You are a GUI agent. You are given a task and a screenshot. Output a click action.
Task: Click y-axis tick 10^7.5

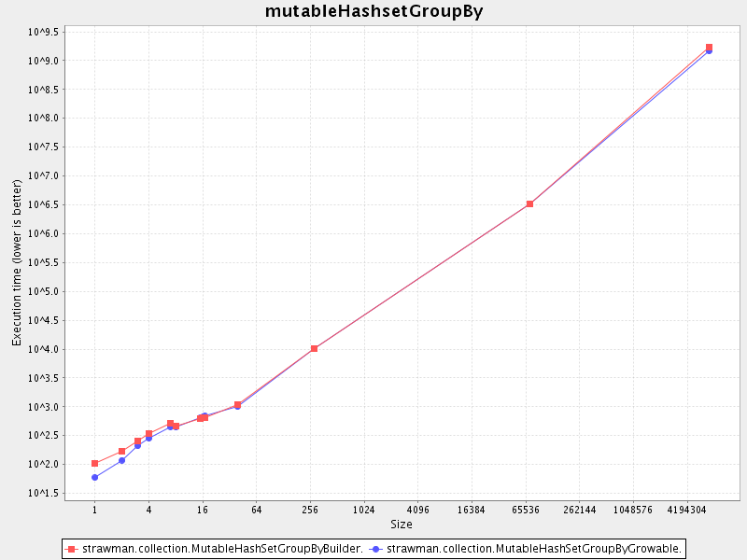click(43, 147)
